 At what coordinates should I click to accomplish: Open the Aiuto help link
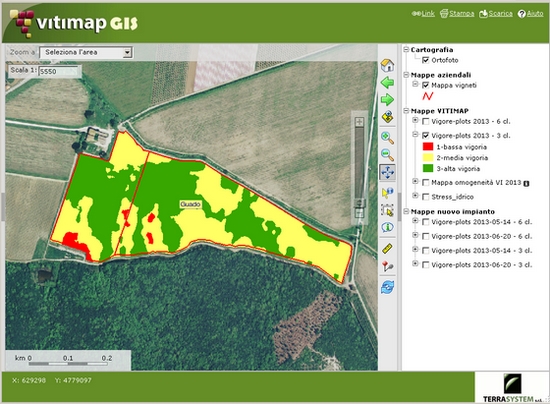tap(531, 13)
